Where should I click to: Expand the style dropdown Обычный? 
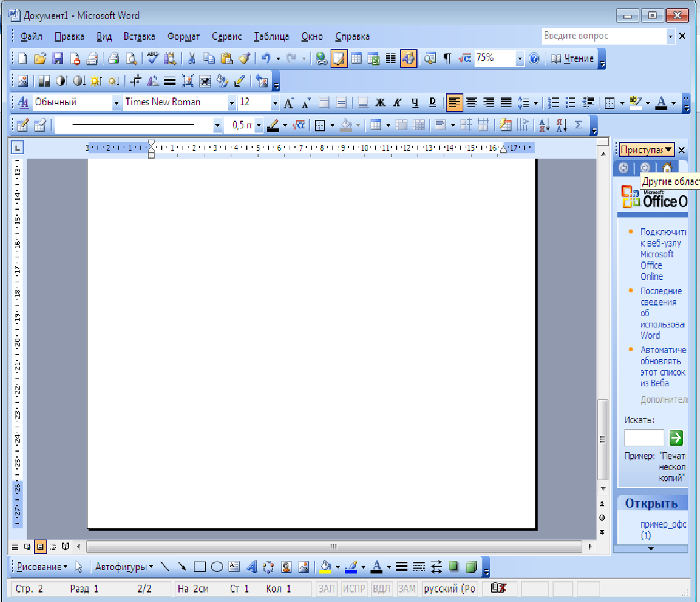116,103
